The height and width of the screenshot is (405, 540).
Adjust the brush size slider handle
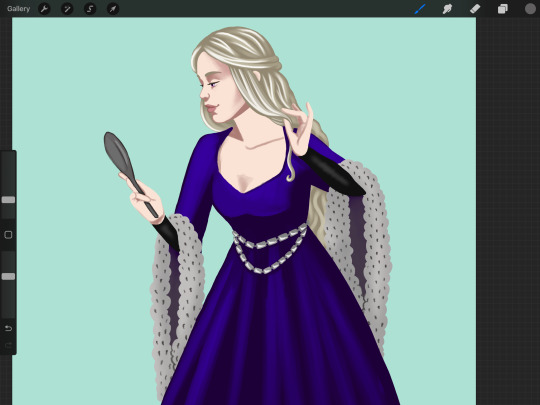point(8,200)
